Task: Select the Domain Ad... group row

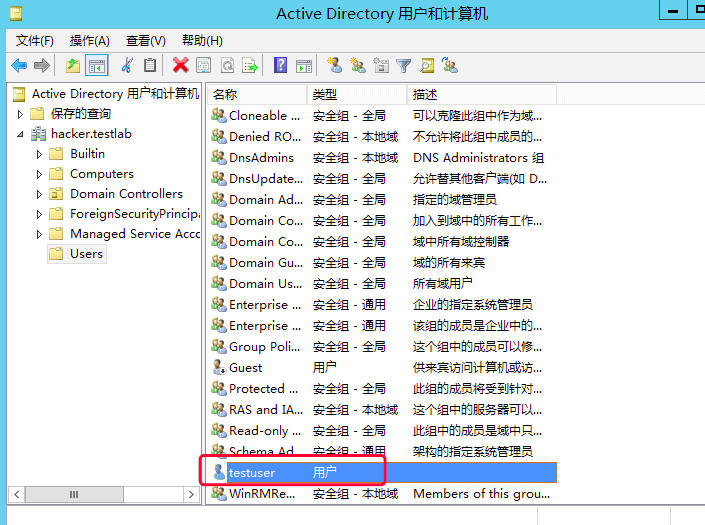Action: point(384,199)
